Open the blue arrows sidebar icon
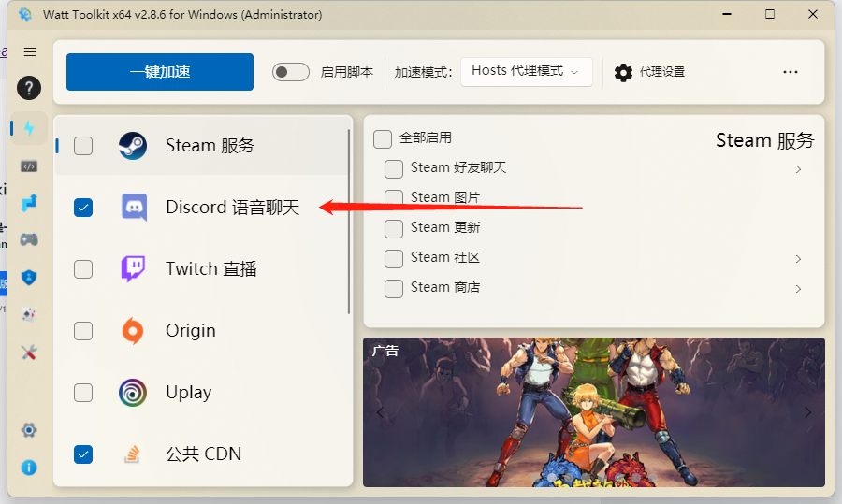The width and height of the screenshot is (842, 504). [29, 203]
